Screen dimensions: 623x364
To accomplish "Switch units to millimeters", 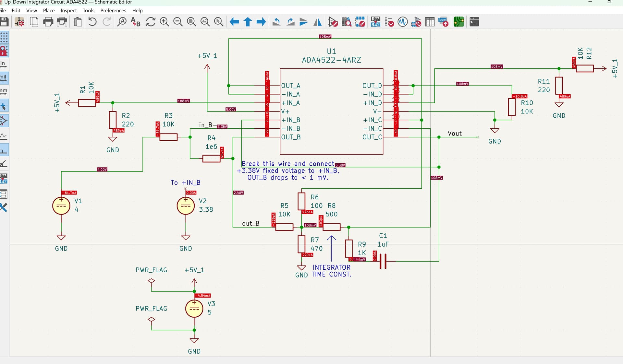I will pos(5,91).
